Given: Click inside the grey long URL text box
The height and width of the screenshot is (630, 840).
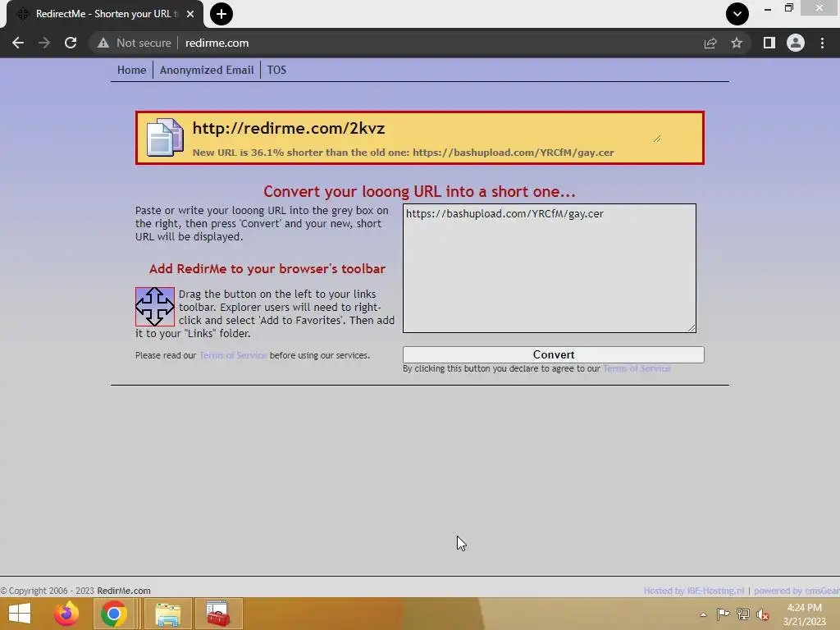Looking at the screenshot, I should [x=549, y=268].
